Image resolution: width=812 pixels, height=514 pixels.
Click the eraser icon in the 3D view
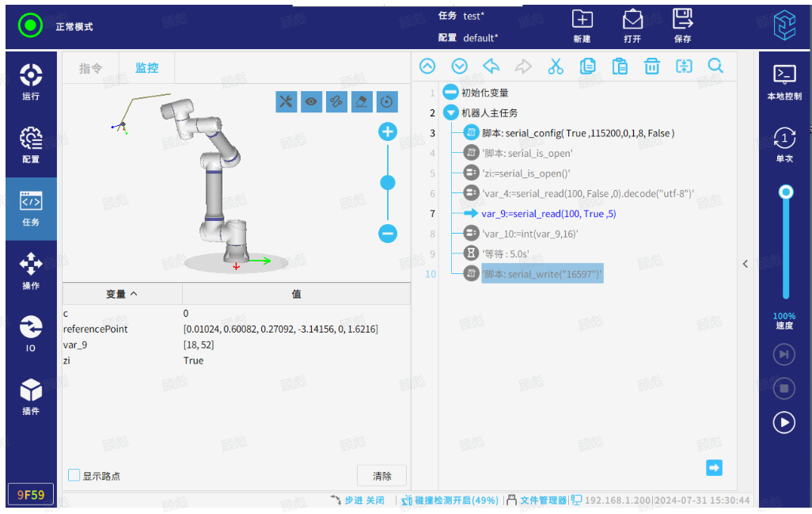click(x=362, y=101)
